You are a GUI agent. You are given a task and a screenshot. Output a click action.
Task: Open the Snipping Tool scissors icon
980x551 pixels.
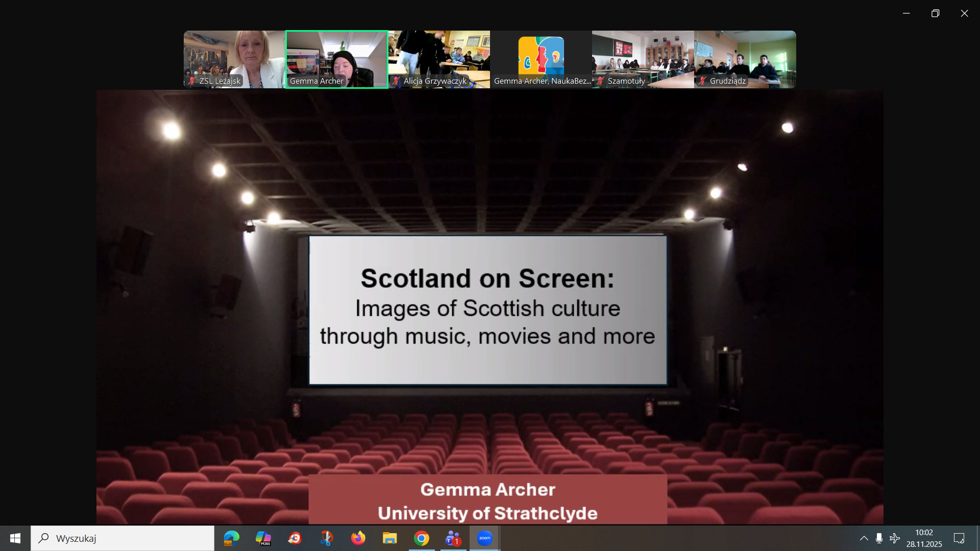[x=327, y=538]
